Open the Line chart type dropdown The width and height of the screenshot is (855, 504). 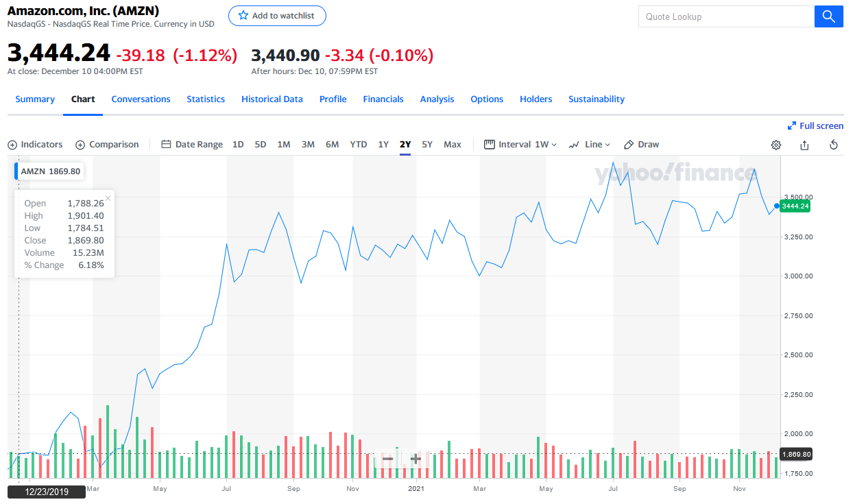(589, 145)
